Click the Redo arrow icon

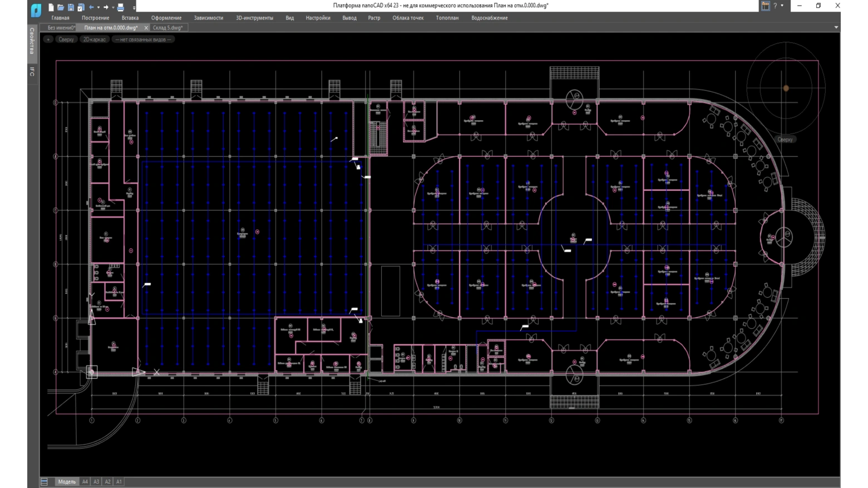106,7
